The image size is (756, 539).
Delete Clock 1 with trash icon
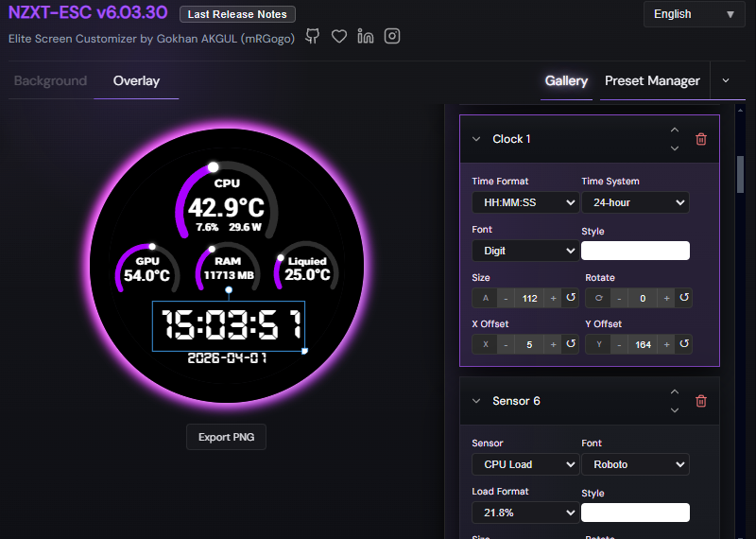(x=701, y=139)
